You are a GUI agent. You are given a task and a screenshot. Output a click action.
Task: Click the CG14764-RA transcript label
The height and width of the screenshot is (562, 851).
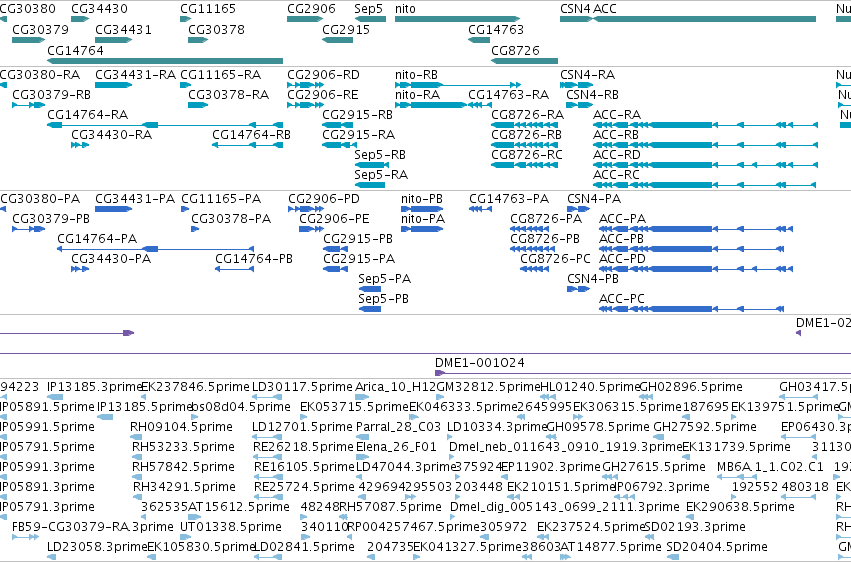click(x=87, y=114)
